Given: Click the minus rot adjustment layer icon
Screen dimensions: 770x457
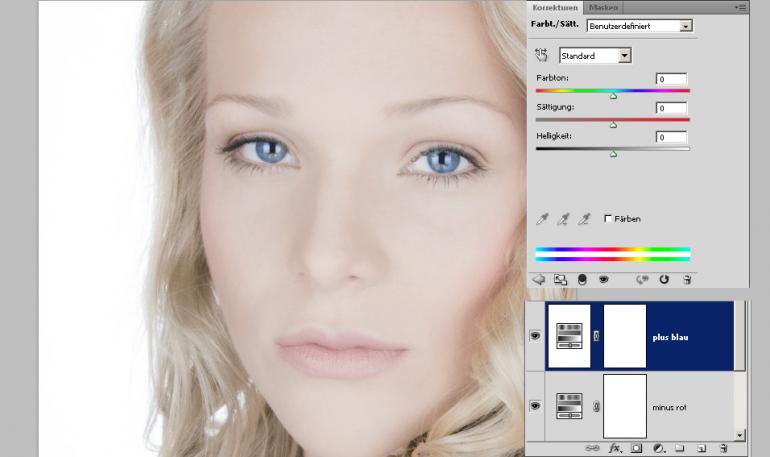Looking at the screenshot, I should click(x=569, y=406).
